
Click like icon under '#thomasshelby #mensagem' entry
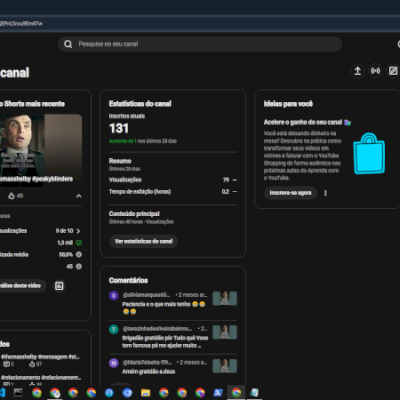(32, 364)
